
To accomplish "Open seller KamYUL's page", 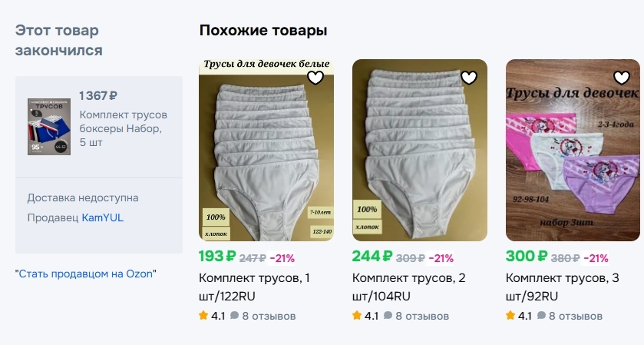I will [x=103, y=217].
